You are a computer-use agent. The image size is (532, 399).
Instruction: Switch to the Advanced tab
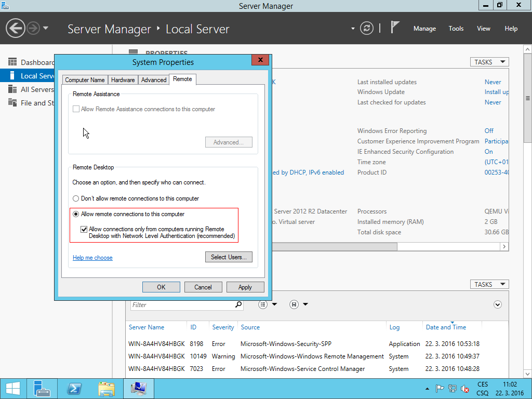click(x=154, y=79)
